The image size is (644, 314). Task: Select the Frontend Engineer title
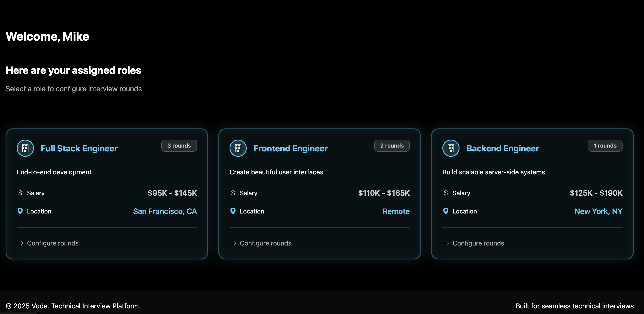(290, 148)
